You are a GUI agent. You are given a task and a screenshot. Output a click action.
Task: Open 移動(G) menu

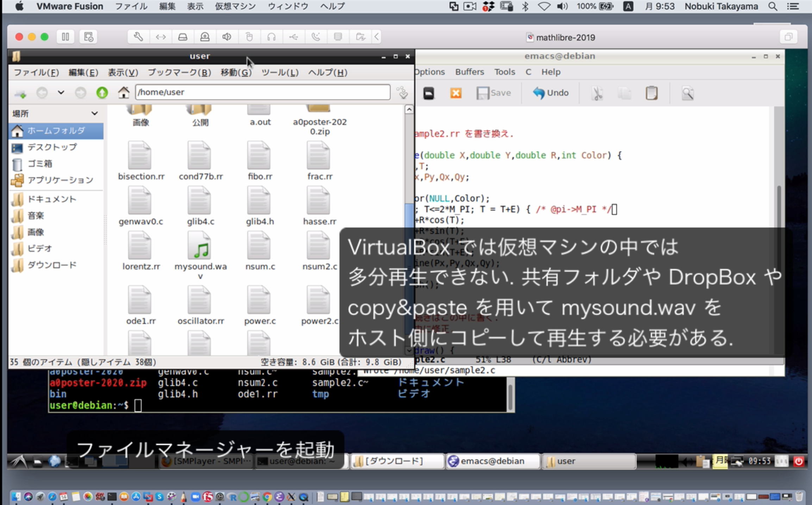pyautogui.click(x=236, y=73)
